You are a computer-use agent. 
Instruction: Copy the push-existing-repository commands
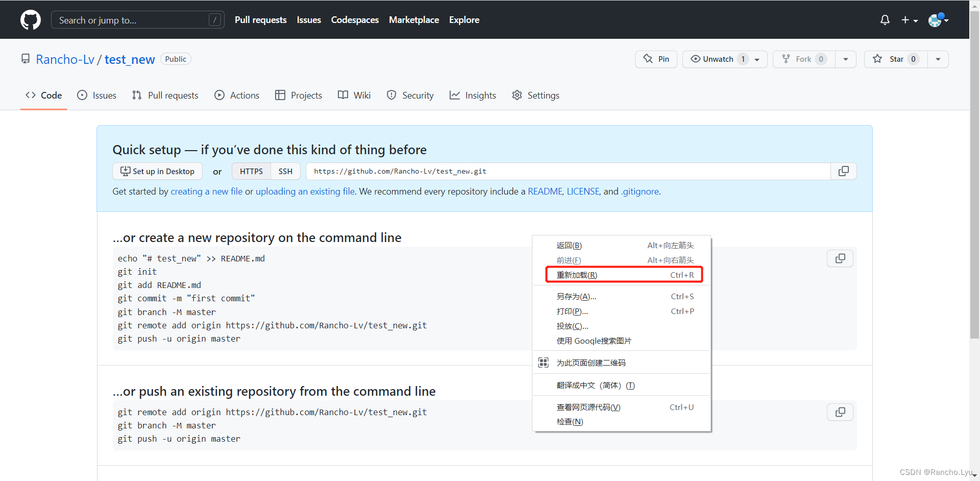tap(840, 412)
